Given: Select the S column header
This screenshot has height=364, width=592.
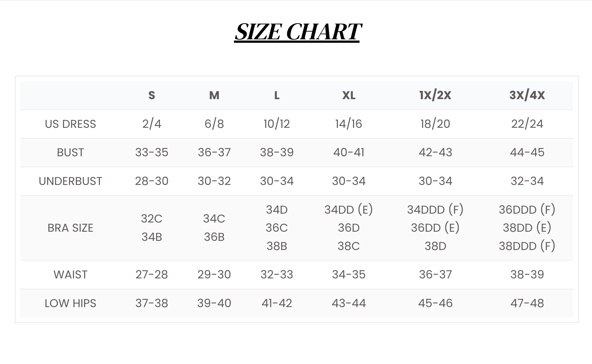Looking at the screenshot, I should pyautogui.click(x=152, y=95).
